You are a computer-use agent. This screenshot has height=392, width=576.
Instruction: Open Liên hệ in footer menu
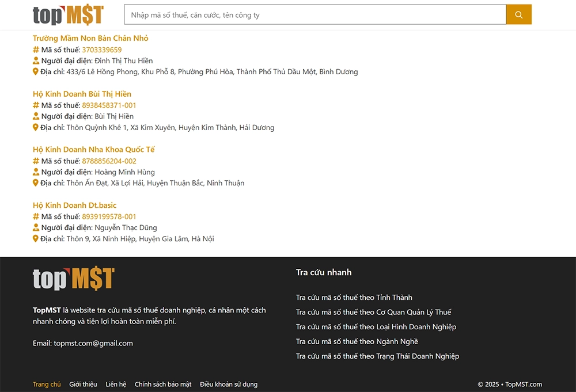116,385
